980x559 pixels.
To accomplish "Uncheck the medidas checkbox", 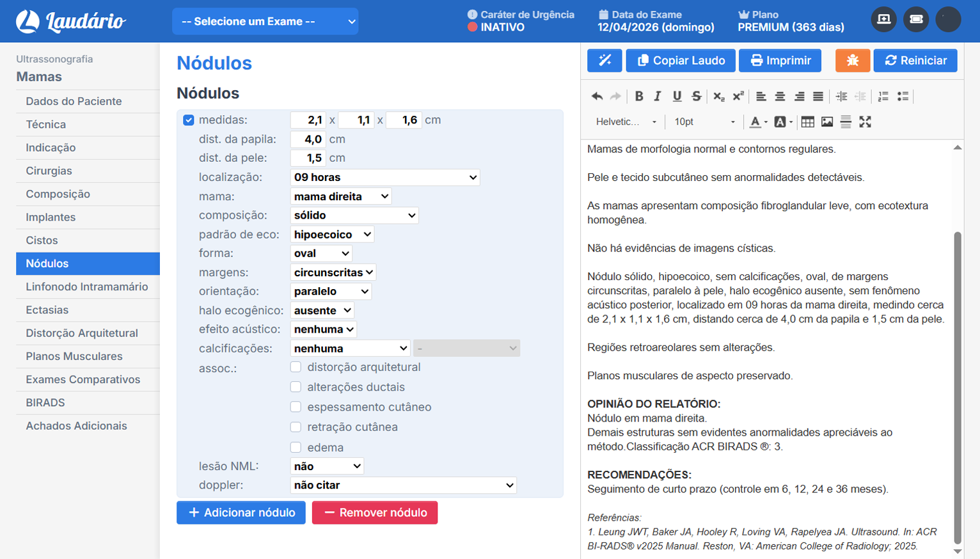I will [187, 120].
